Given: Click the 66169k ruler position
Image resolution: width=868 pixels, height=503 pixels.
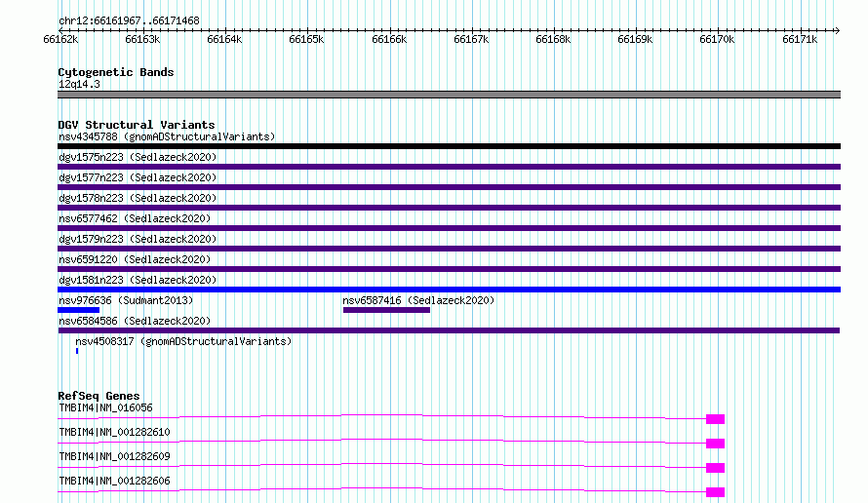Looking at the screenshot, I should click(x=635, y=39).
